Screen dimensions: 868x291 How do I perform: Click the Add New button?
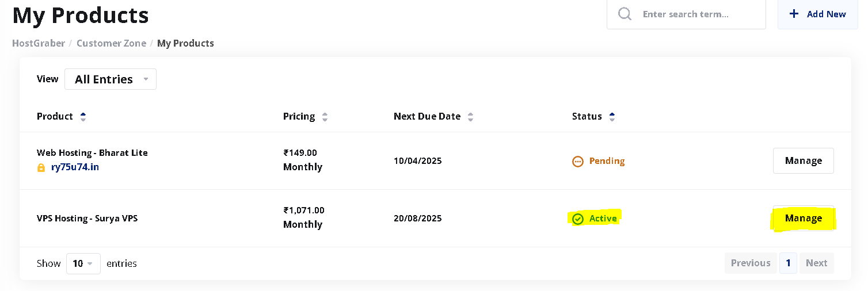(817, 14)
